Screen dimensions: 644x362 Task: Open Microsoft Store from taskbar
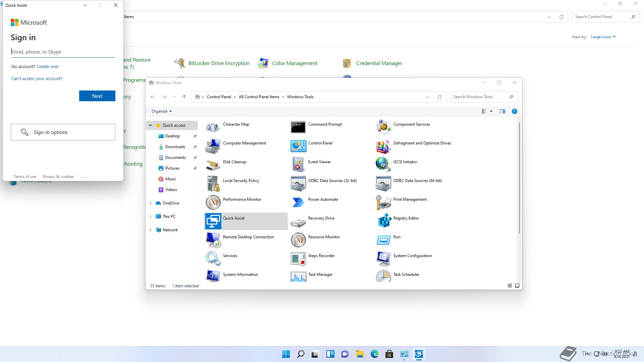click(x=389, y=354)
